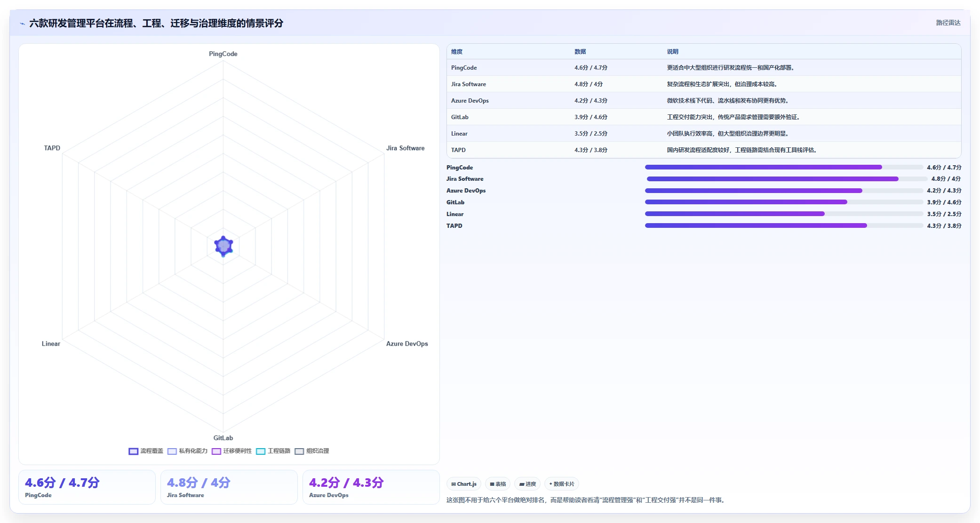The width and height of the screenshot is (980, 523).
Task: Click the PingCode label in the progress list
Action: [x=460, y=168]
